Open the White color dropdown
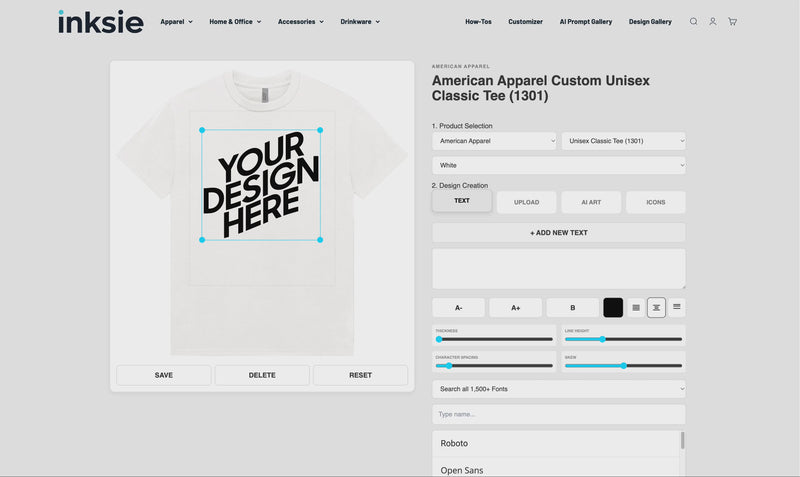Screen dimensions: 800x477 pyautogui.click(x=558, y=165)
